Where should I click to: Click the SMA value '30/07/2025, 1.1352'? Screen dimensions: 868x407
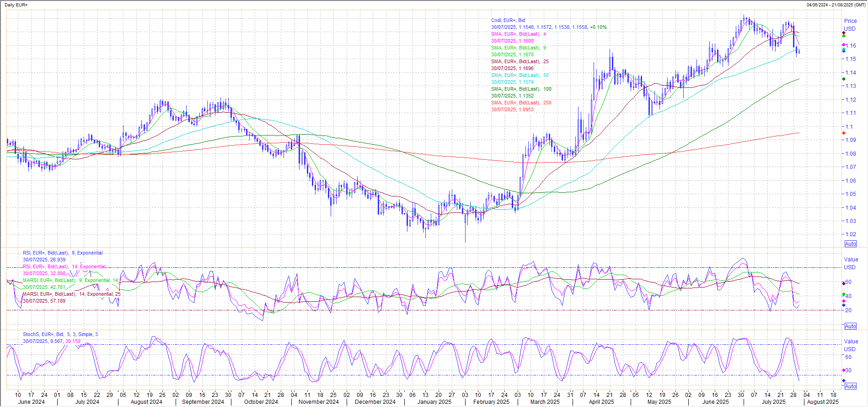[x=512, y=96]
